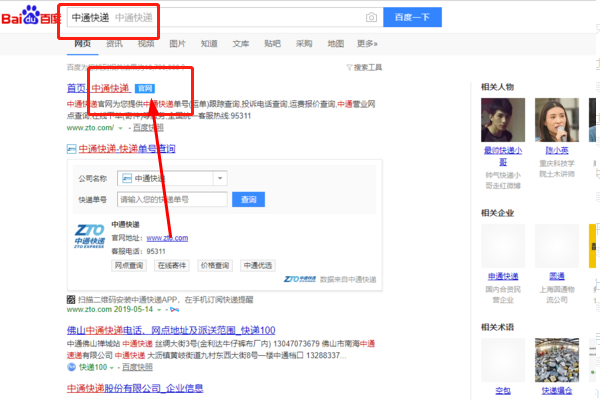600x400 pixels.
Task: Click the QR code icon by 扫描二维码
Action: pos(71,299)
